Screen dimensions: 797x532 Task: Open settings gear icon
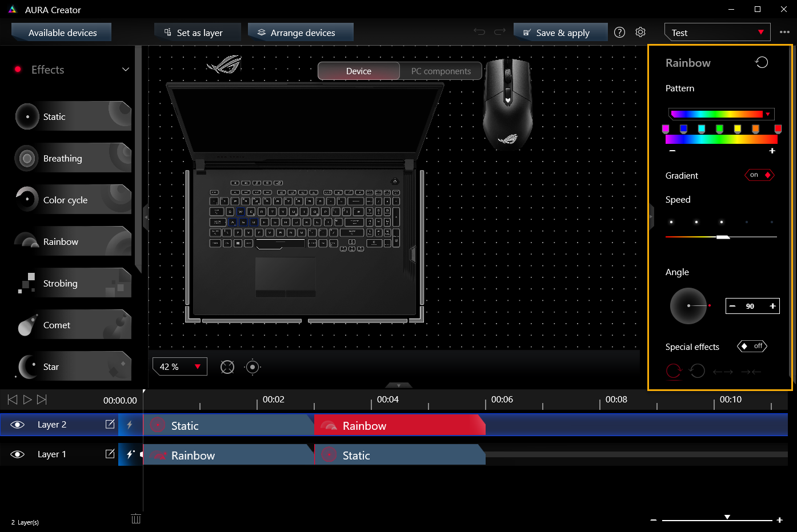click(640, 33)
